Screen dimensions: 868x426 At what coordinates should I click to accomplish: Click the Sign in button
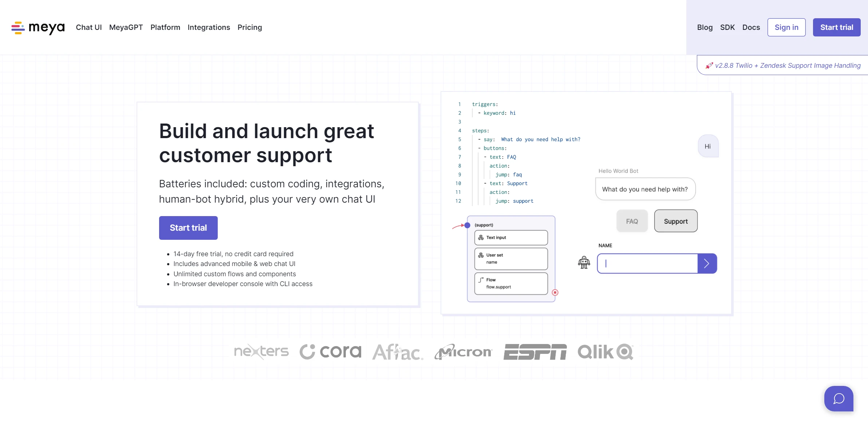point(786,27)
